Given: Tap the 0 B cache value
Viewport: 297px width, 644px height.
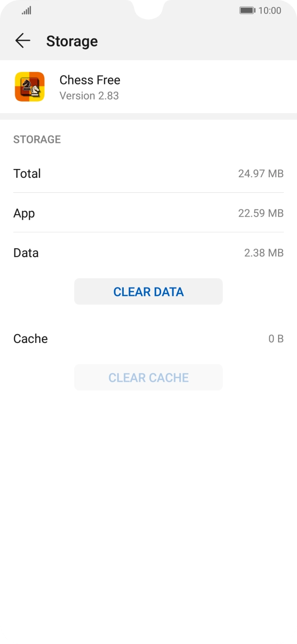Looking at the screenshot, I should [x=276, y=339].
